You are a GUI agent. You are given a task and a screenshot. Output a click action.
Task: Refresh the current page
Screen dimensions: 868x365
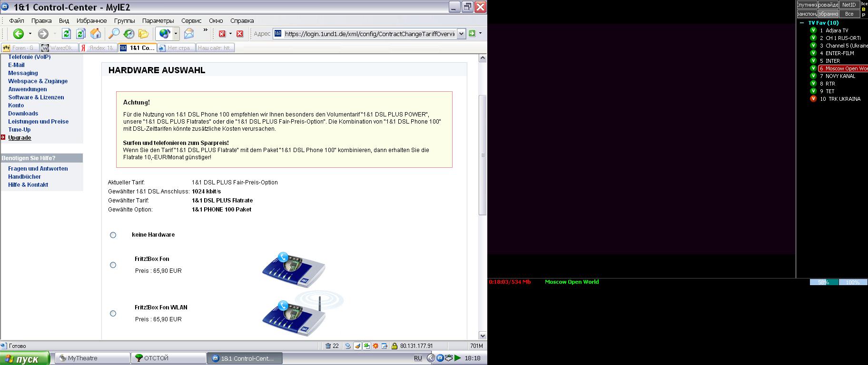tap(67, 33)
